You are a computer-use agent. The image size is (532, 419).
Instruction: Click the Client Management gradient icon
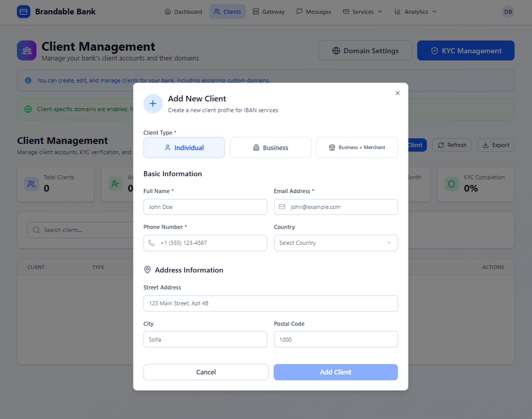27,50
